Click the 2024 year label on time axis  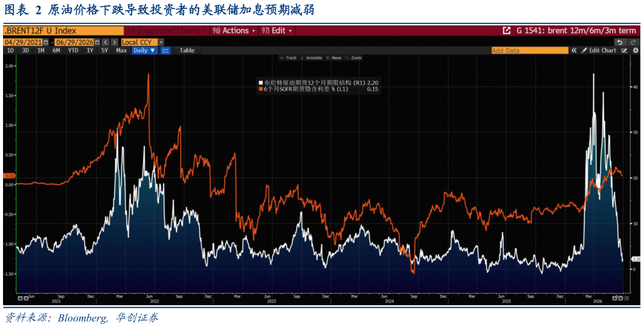pyautogui.click(x=389, y=302)
